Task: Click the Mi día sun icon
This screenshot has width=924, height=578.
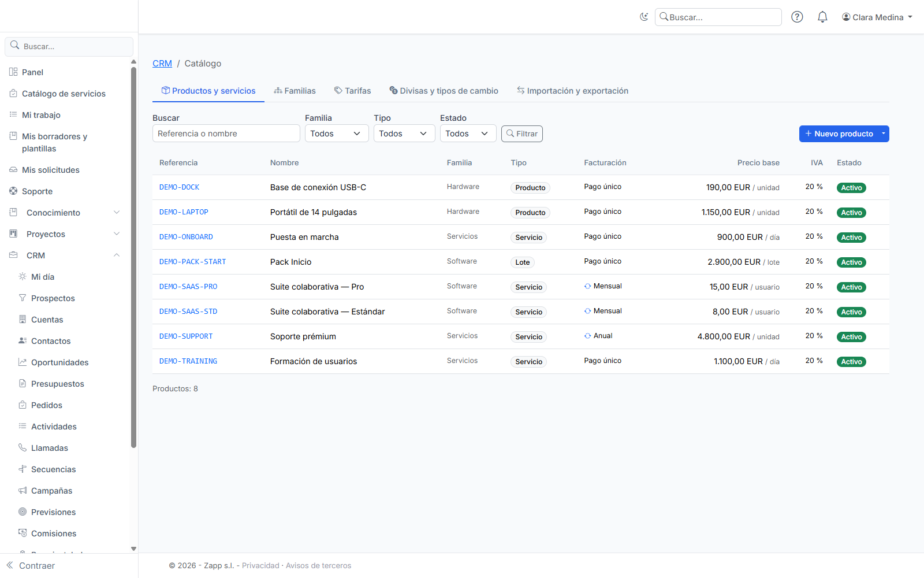Action: [x=23, y=276]
